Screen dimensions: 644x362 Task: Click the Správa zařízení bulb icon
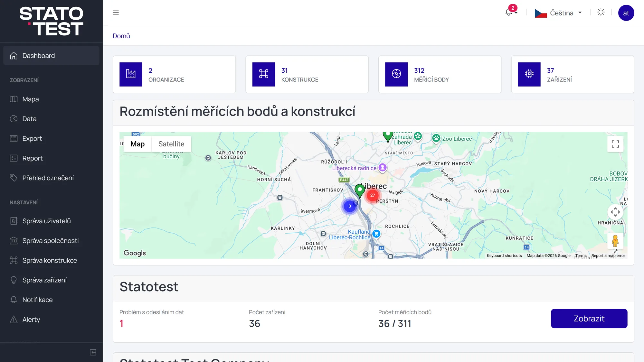14,280
